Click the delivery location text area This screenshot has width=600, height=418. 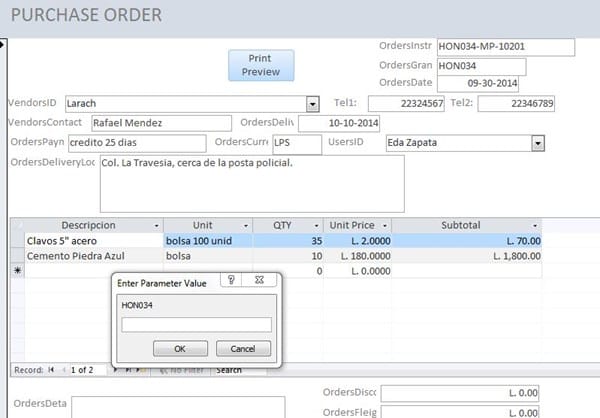click(252, 184)
